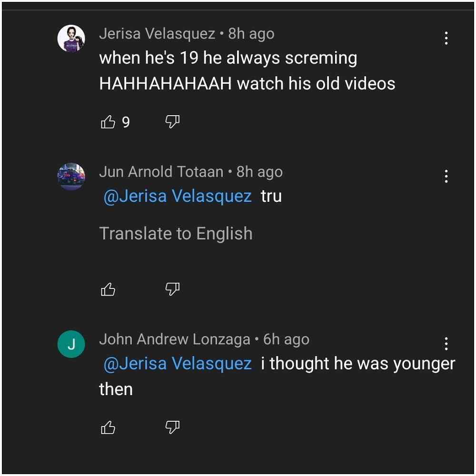Click @Jerisa Velasquez mention in Jun's reply
476x476 pixels.
coord(177,196)
